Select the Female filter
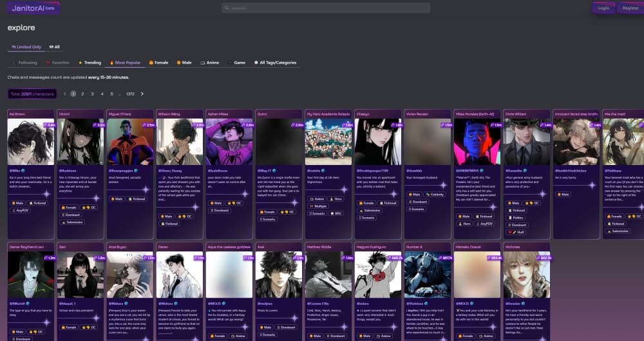Screen dimensions: 644x341 point(158,63)
